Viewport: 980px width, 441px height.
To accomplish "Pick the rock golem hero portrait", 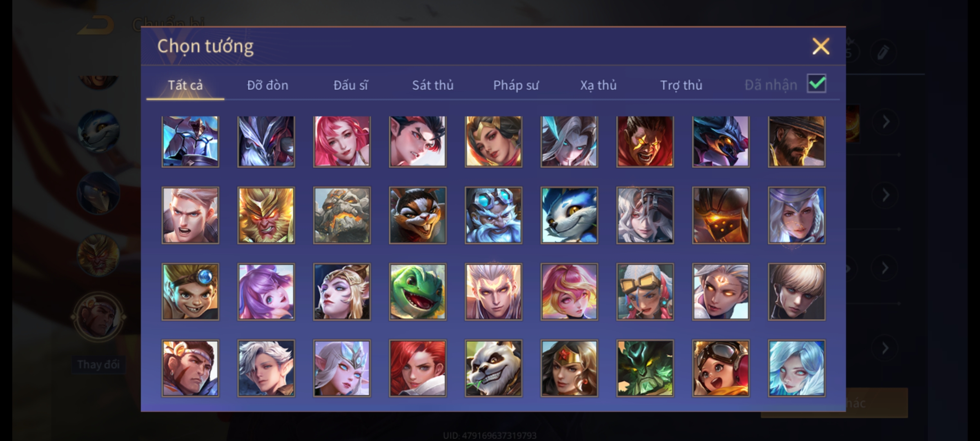I will pos(342,215).
